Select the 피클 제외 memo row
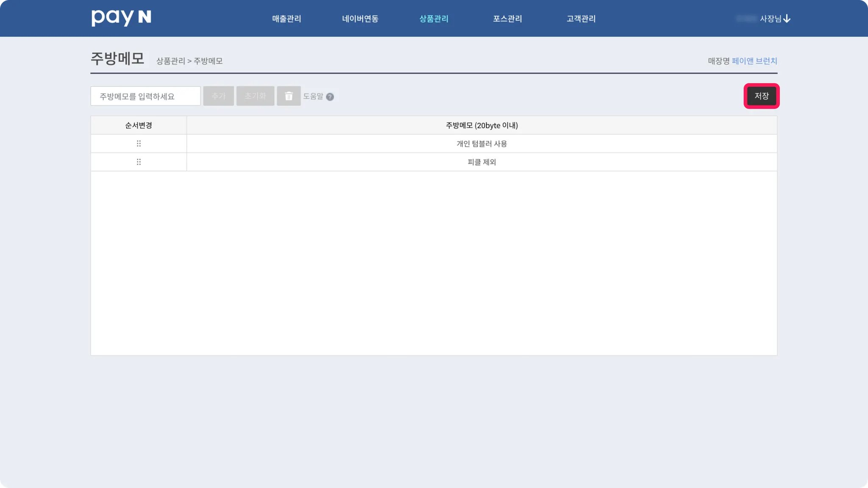 pos(481,162)
